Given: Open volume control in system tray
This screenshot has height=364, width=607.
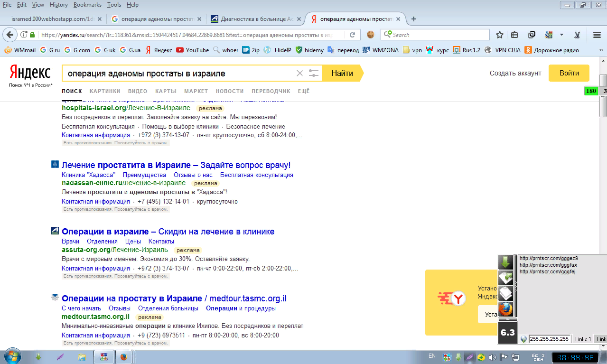Looking at the screenshot, I should click(493, 357).
